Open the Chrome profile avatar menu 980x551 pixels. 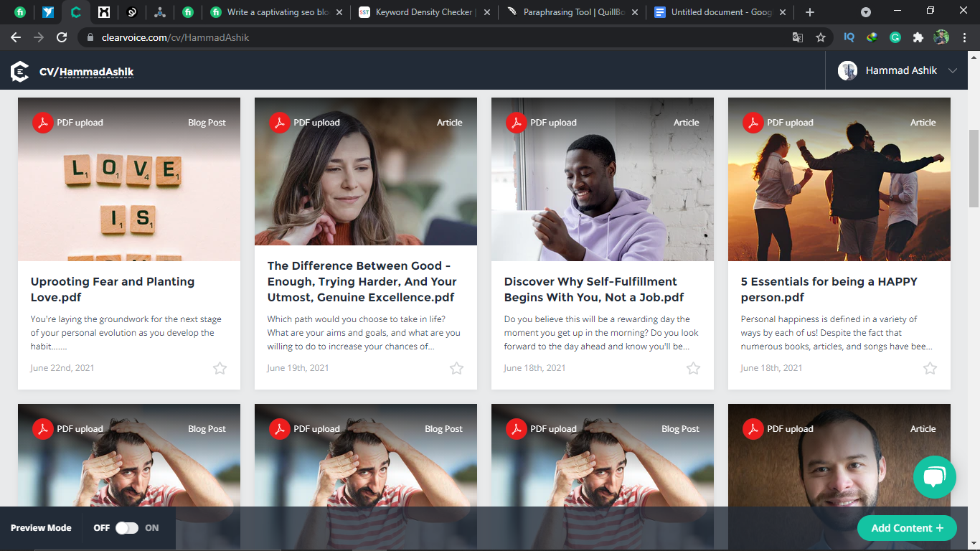pyautogui.click(x=942, y=37)
